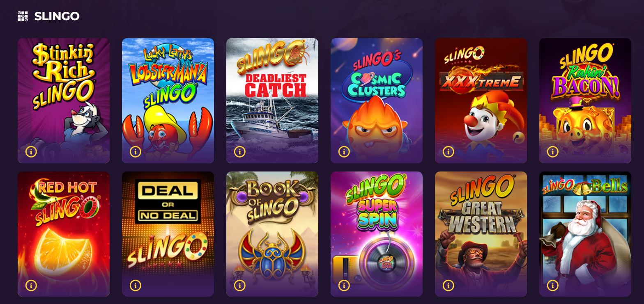
Task: Launch Stinkin Rich Slingo game
Action: coord(64,101)
